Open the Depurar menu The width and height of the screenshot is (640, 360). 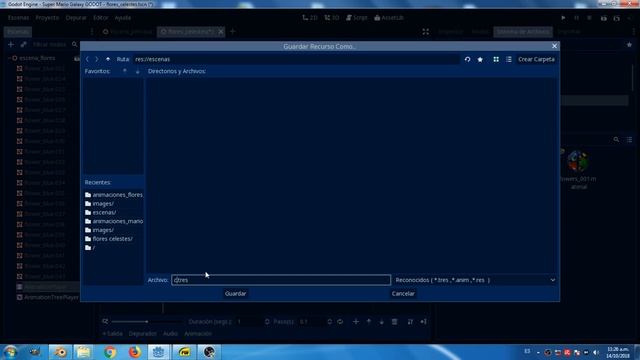tap(76, 18)
